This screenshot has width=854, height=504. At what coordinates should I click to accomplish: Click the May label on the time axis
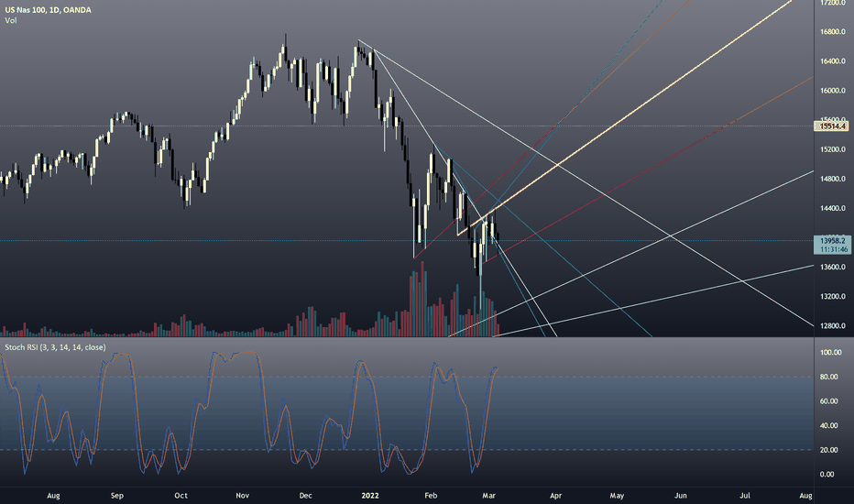[617, 496]
